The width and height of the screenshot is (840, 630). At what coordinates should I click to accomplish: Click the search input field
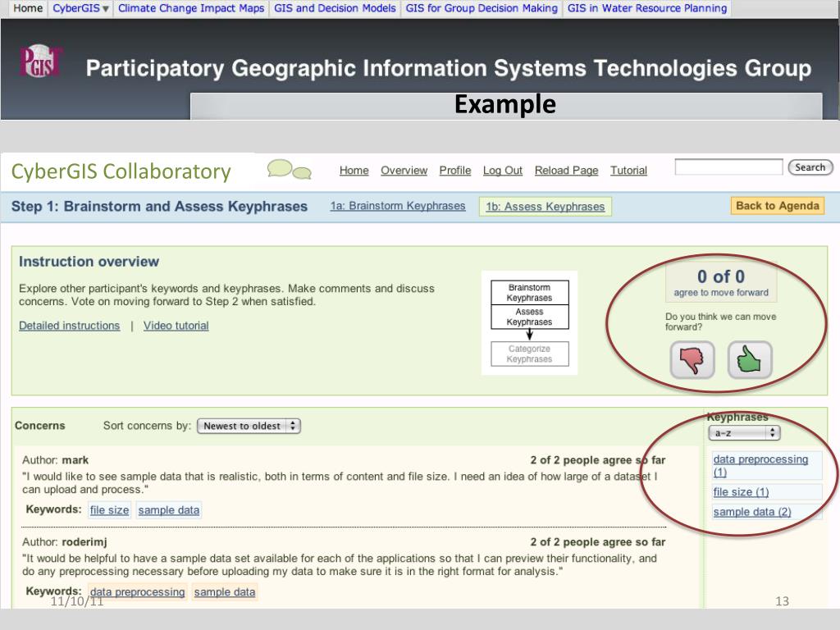coord(728,167)
